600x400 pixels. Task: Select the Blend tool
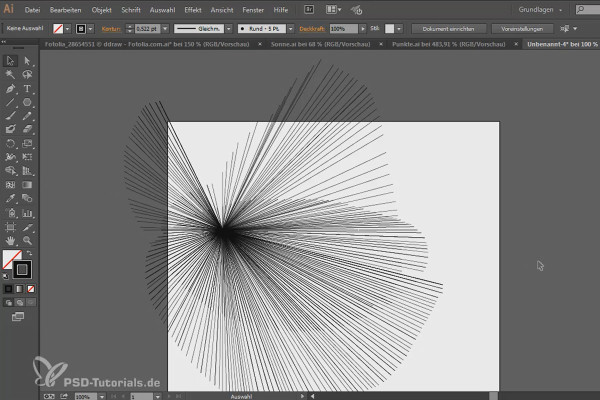click(x=27, y=198)
